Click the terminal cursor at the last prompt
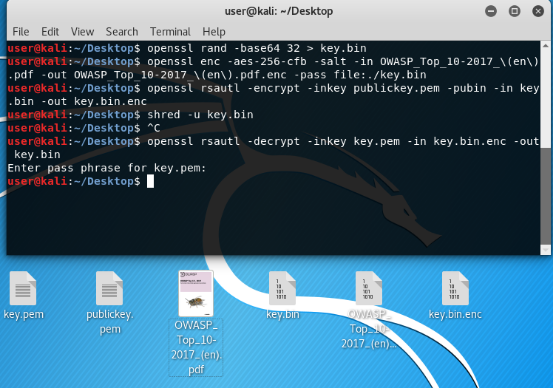Image resolution: width=554 pixels, height=389 pixels. tap(151, 181)
